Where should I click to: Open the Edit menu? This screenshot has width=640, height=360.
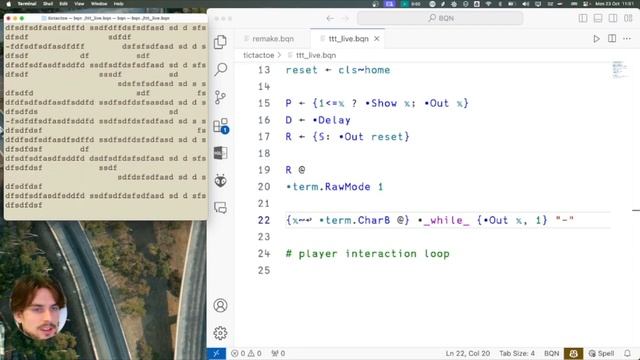63,4
